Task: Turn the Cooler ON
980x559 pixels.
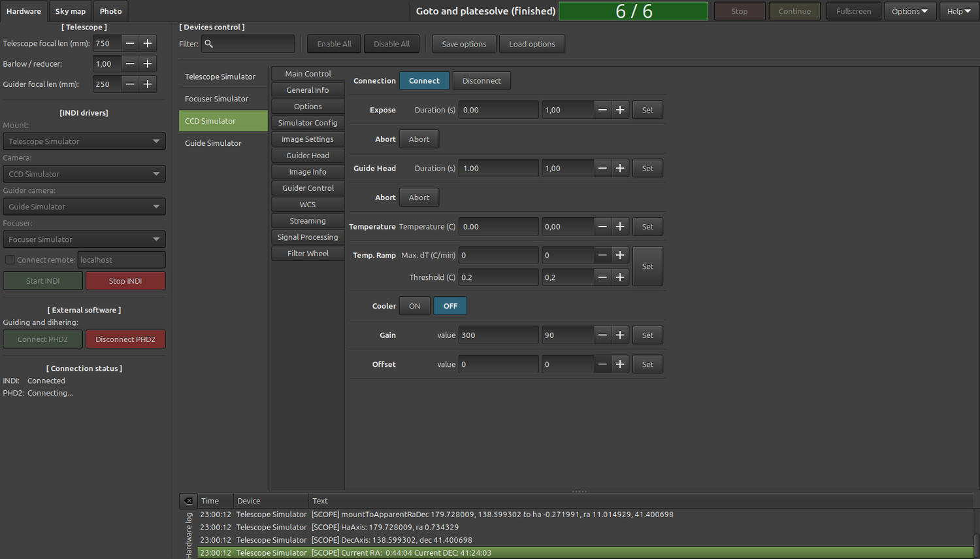Action: 415,306
